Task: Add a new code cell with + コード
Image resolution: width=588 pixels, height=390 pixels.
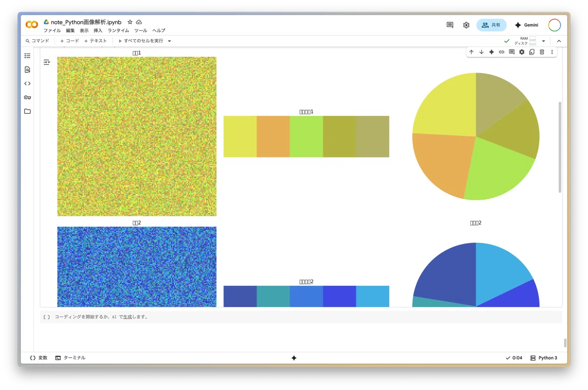Action: (x=69, y=41)
